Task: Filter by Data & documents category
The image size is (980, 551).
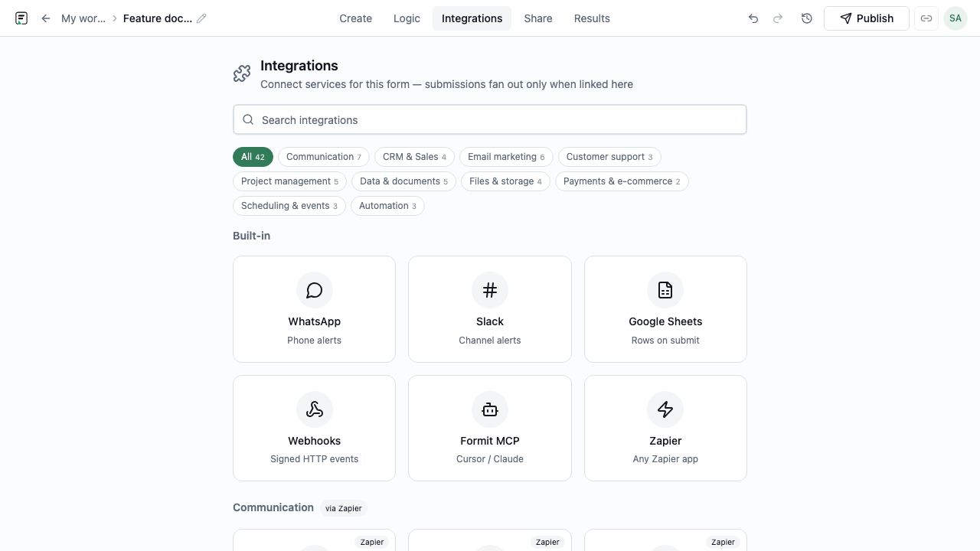Action: (x=404, y=181)
